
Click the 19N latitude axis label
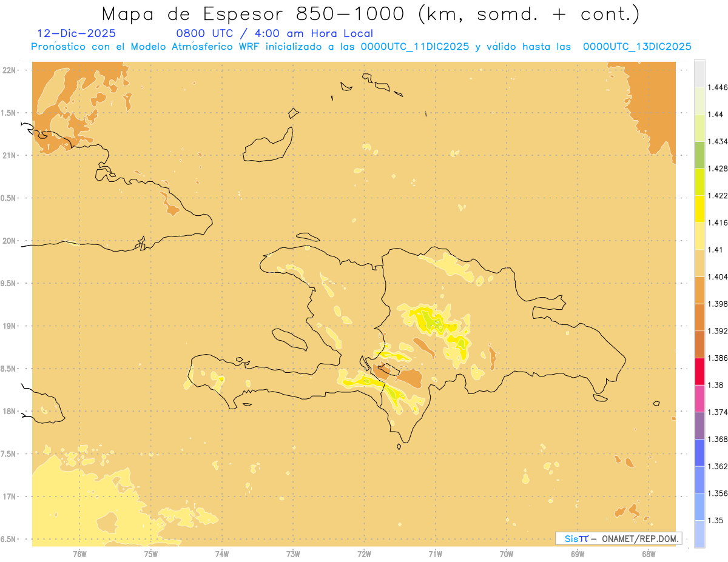coord(10,326)
